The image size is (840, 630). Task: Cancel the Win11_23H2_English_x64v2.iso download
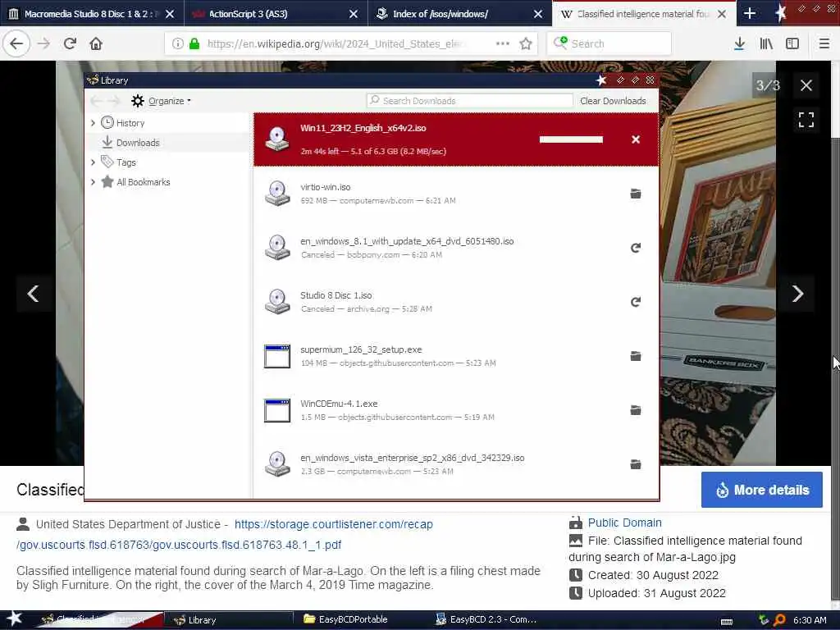636,139
